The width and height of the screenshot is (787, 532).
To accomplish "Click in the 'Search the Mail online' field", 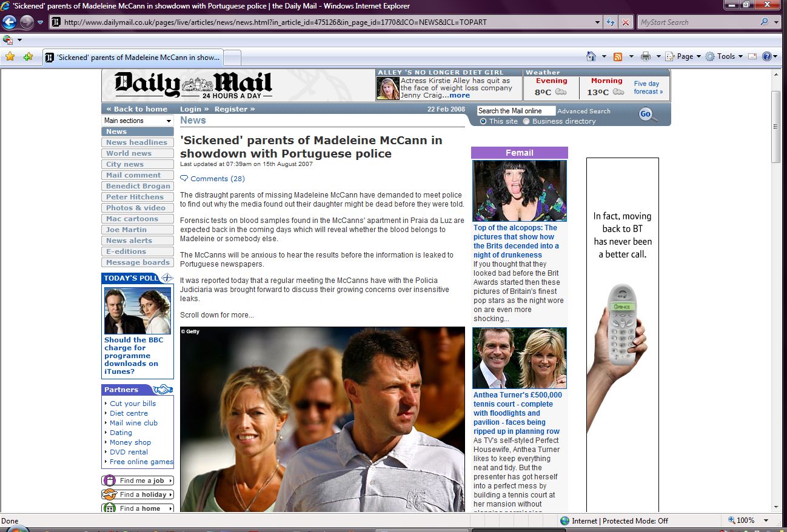I will [x=515, y=111].
